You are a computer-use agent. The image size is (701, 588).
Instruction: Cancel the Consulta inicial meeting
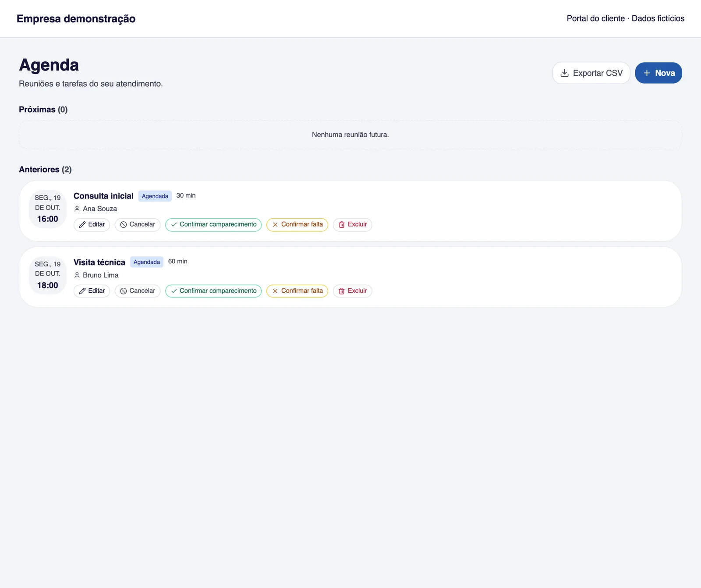[x=138, y=224]
